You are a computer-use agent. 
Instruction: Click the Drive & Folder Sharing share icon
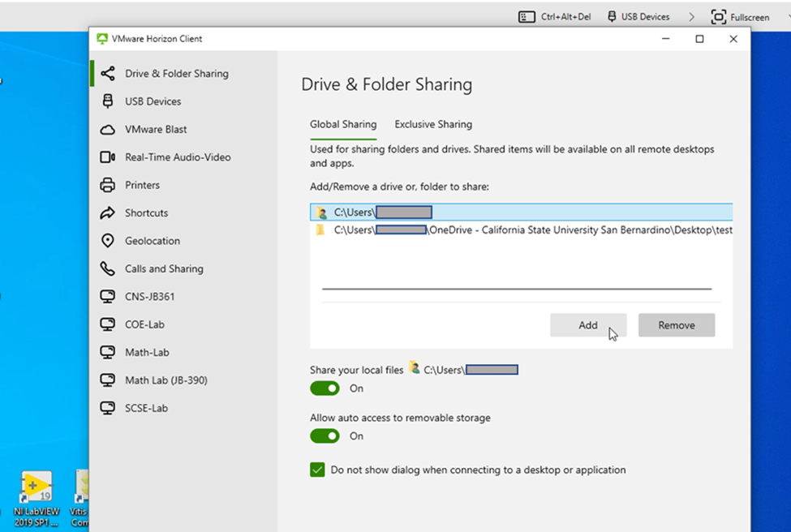click(107, 74)
